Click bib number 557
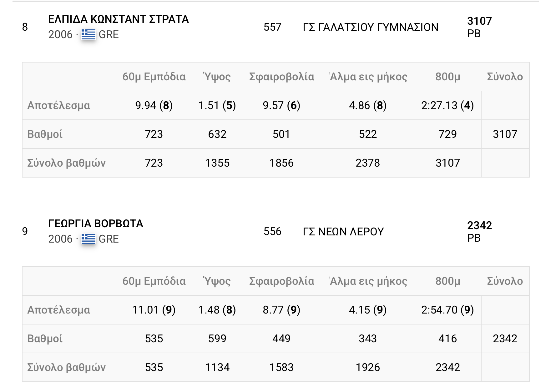Viewport: 556px width, 392px height. click(x=272, y=27)
